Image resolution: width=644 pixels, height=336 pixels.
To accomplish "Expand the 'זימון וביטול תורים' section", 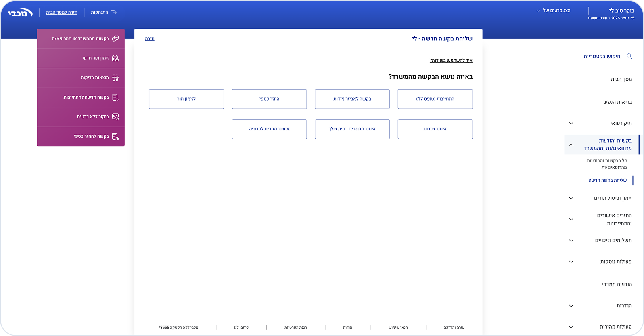I will coord(571,198).
